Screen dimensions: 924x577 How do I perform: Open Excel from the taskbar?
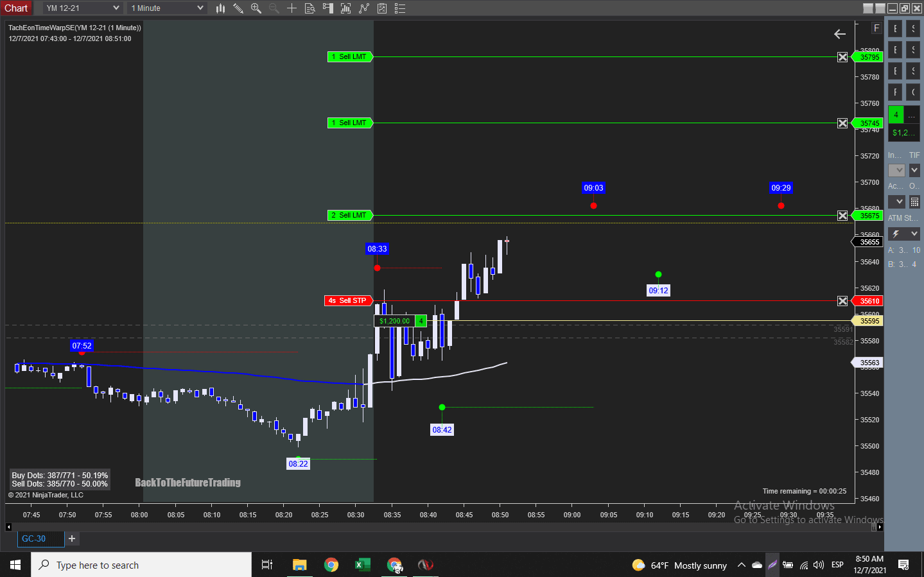(x=362, y=565)
